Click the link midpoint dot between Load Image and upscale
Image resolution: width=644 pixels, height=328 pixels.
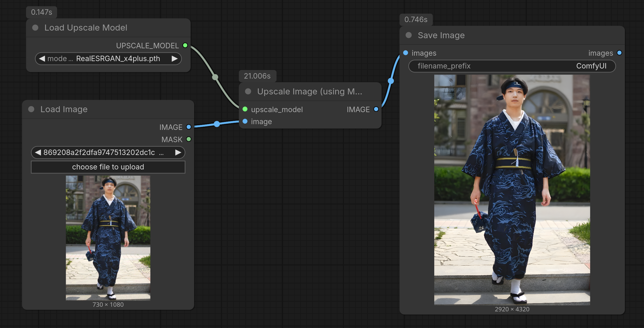[217, 124]
